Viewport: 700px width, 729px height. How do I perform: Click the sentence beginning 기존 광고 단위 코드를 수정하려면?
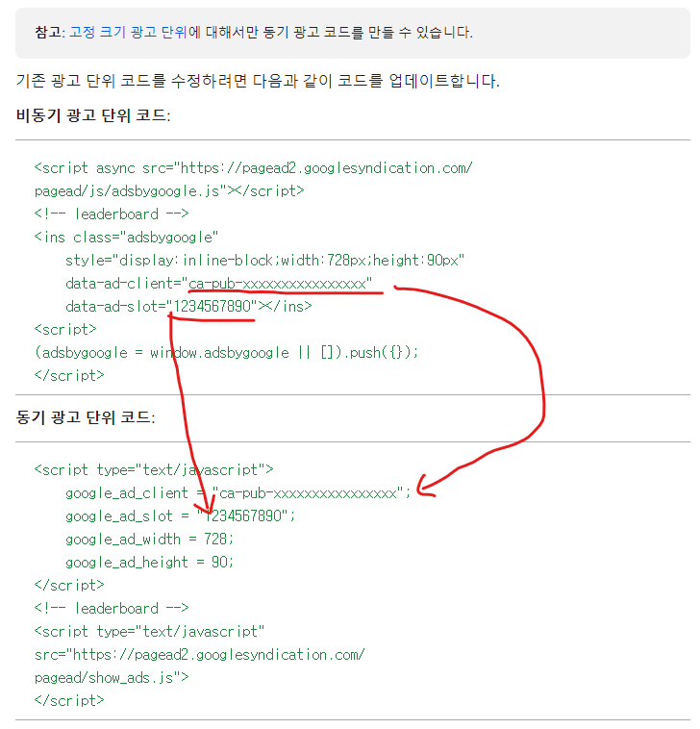pos(258,81)
